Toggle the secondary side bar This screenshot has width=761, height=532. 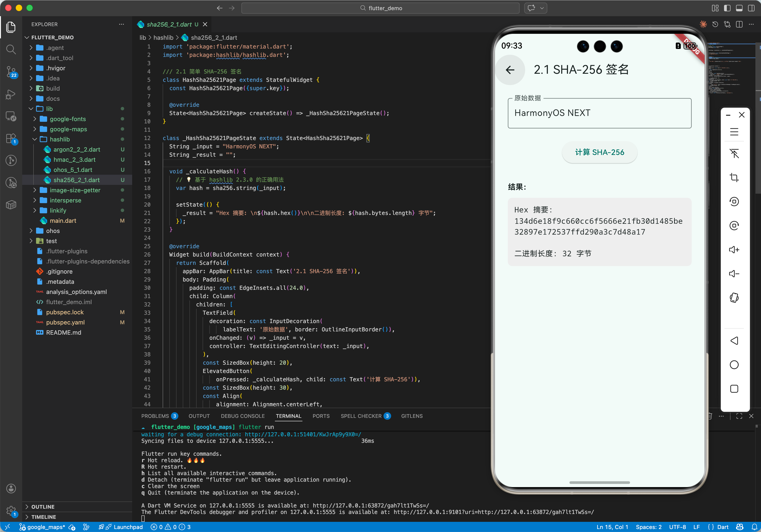[x=751, y=8]
